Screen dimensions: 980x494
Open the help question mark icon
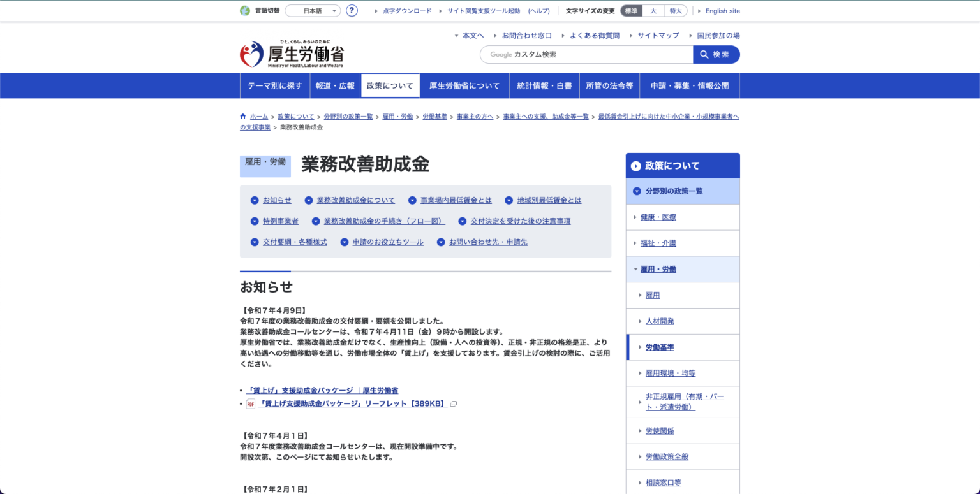pyautogui.click(x=352, y=11)
